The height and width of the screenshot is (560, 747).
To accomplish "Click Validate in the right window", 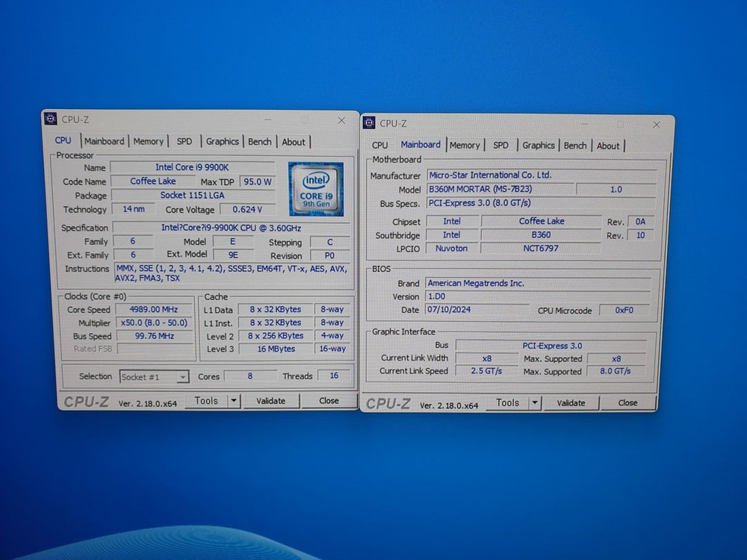I will tap(571, 403).
